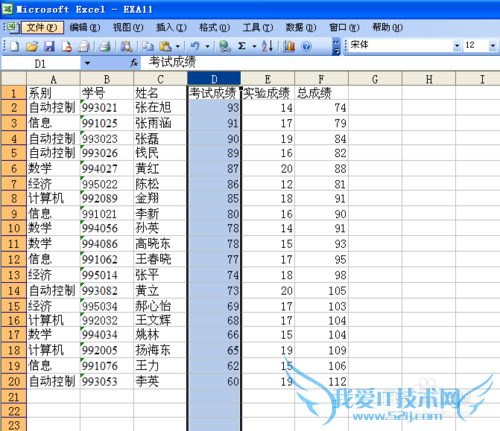Click the formula bar containing 考试成绩
This screenshot has height=431, width=500.
320,62
